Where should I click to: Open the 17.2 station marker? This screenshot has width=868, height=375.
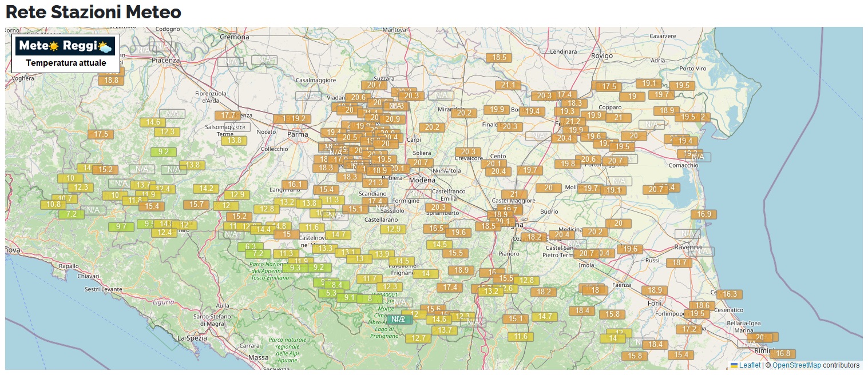(x=689, y=329)
